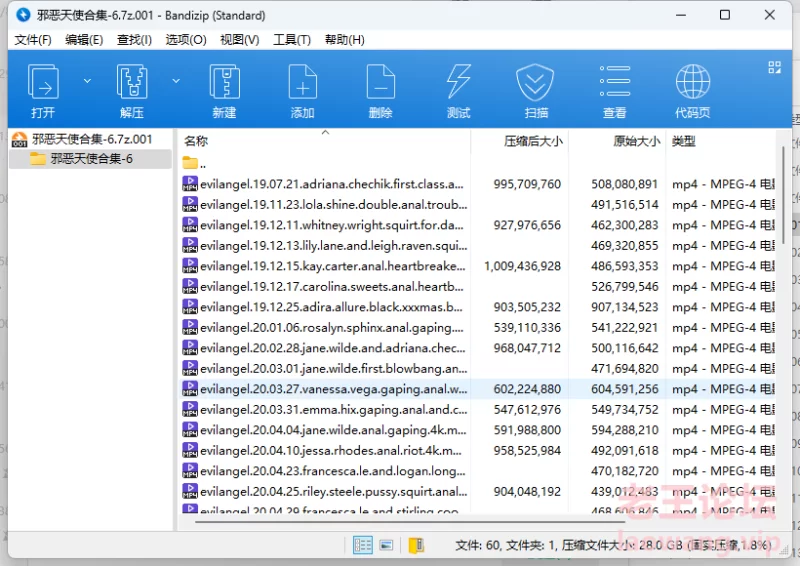Screen dimensions: 800x566
Task: Click the yellow folder icon in the tree
Action: (38, 159)
